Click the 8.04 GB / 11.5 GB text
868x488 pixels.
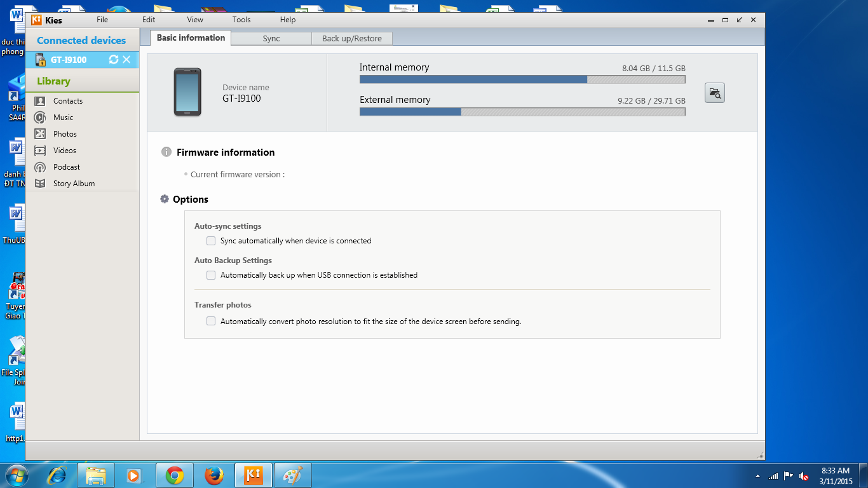click(654, 69)
